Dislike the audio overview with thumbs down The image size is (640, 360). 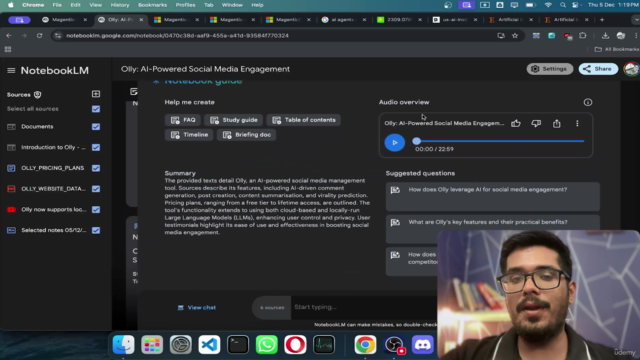(536, 123)
